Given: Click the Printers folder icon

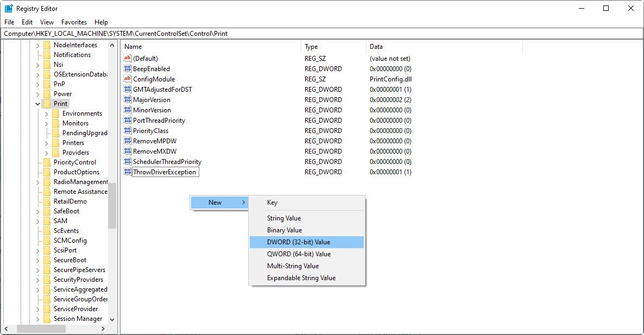Looking at the screenshot, I should coord(55,143).
